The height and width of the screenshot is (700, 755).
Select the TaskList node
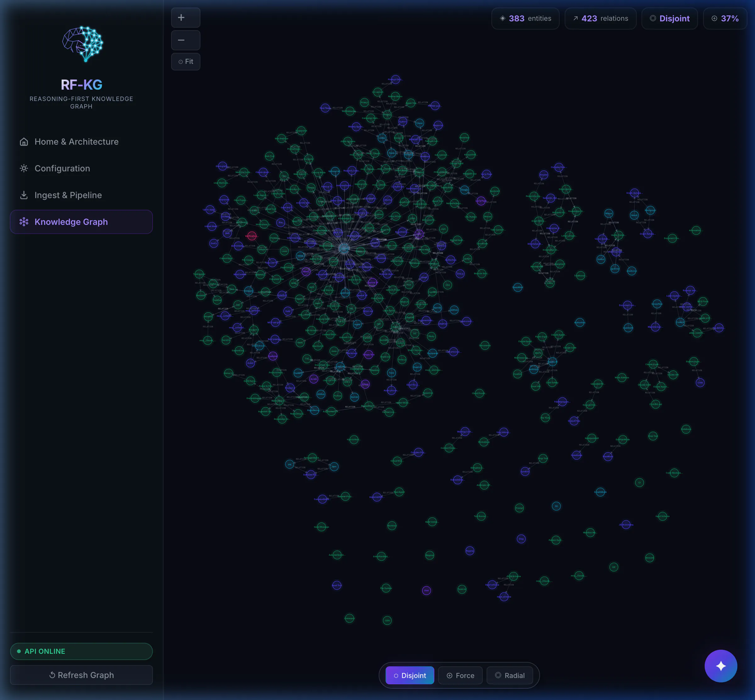[461, 589]
